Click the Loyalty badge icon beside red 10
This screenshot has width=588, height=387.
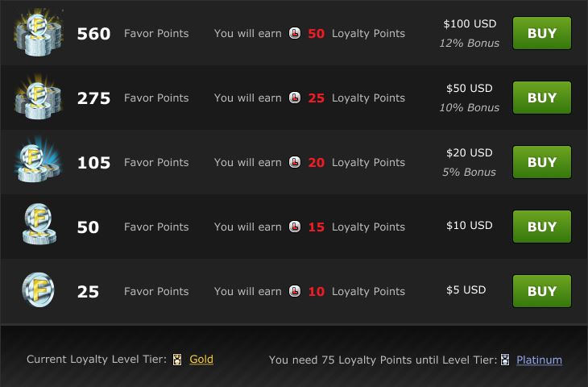coord(295,292)
